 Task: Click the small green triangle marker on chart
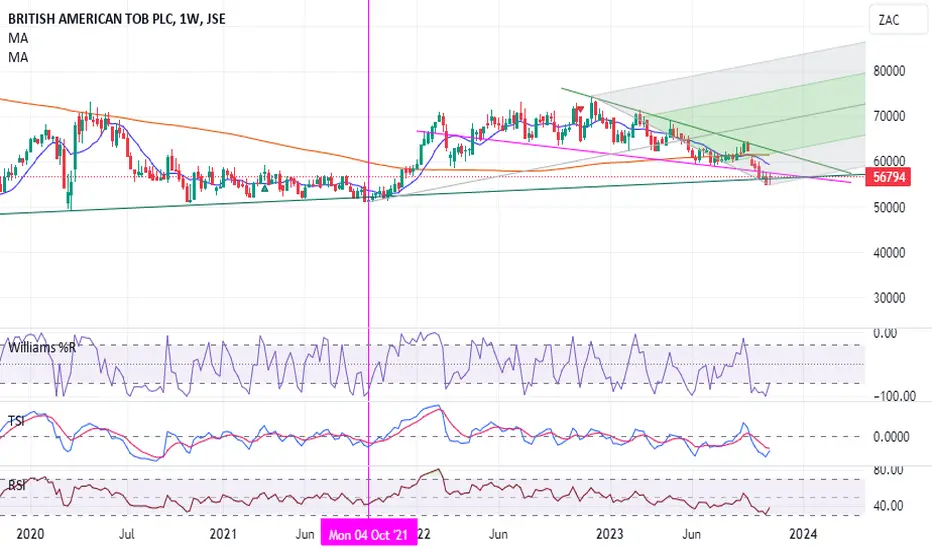pos(265,188)
